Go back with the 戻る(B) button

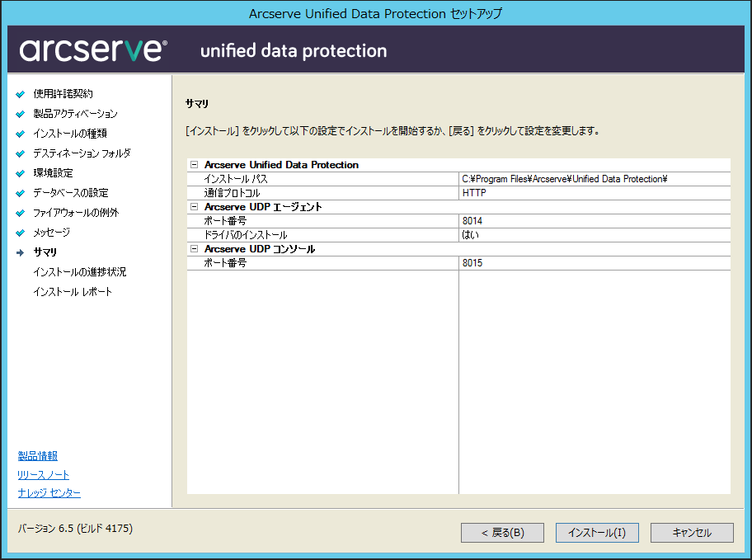click(503, 533)
